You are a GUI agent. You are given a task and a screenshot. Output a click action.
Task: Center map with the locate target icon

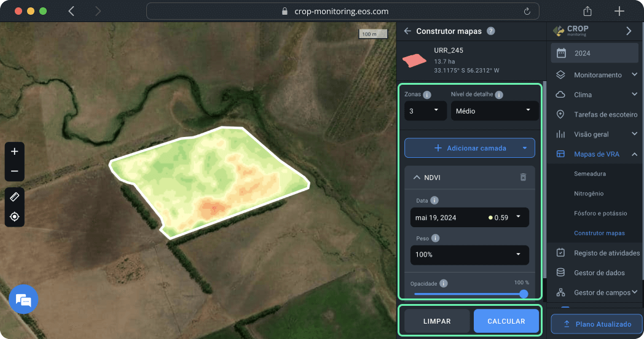[15, 217]
